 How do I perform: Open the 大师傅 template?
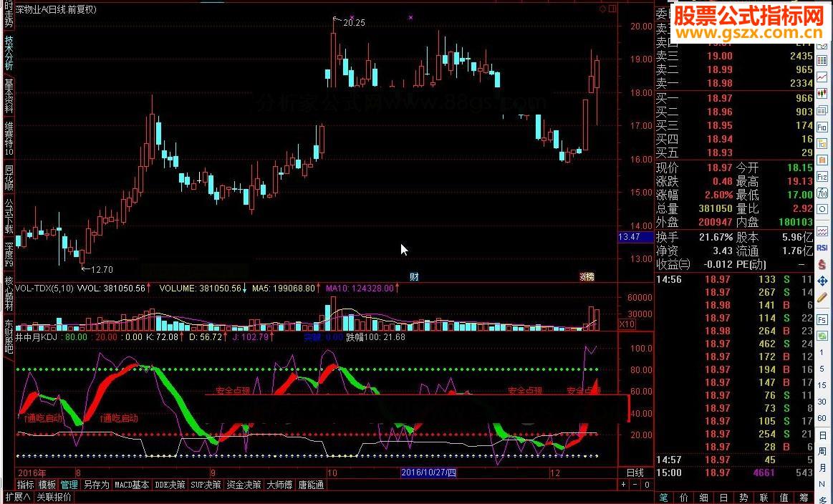click(279, 485)
